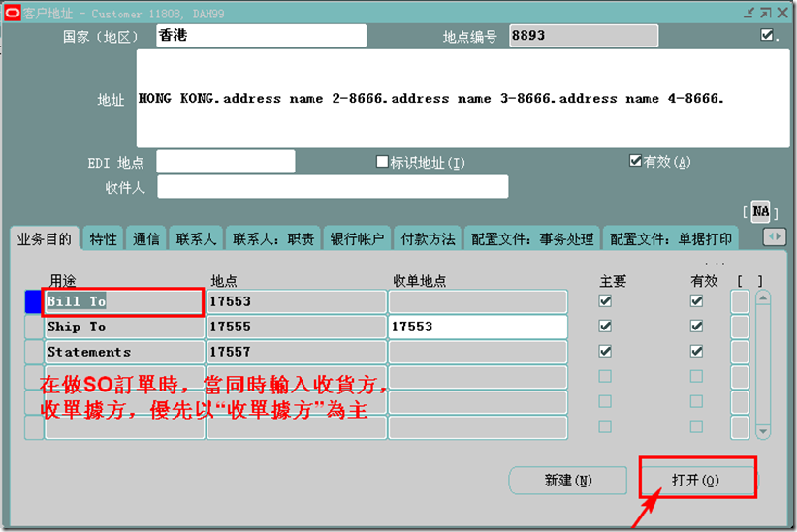Uncheck 主要 for the Bill To row
797x532 pixels.
point(605,301)
